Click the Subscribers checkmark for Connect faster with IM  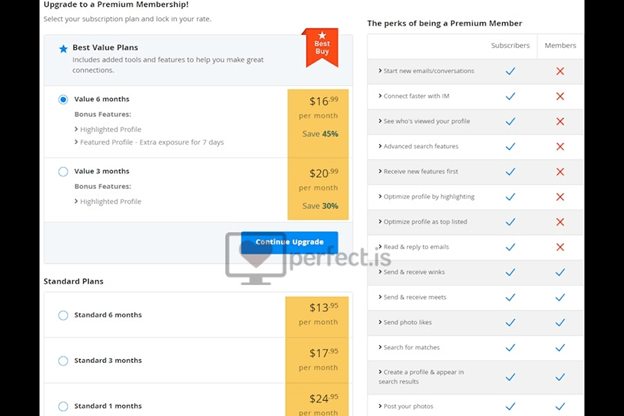(510, 96)
